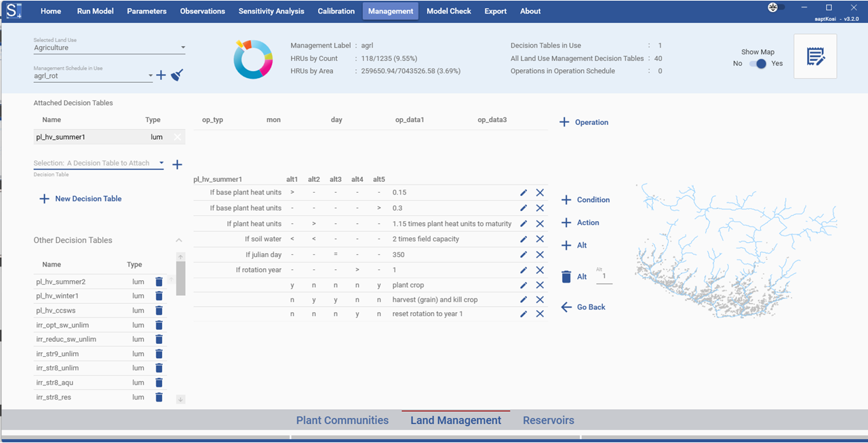Open the Selected Land Use dropdown

(x=182, y=47)
